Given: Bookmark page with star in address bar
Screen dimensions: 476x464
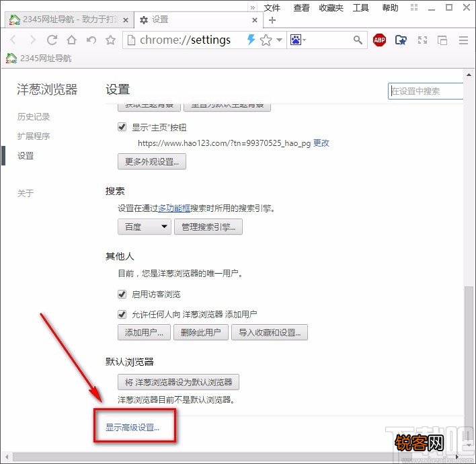Looking at the screenshot, I should coord(266,40).
